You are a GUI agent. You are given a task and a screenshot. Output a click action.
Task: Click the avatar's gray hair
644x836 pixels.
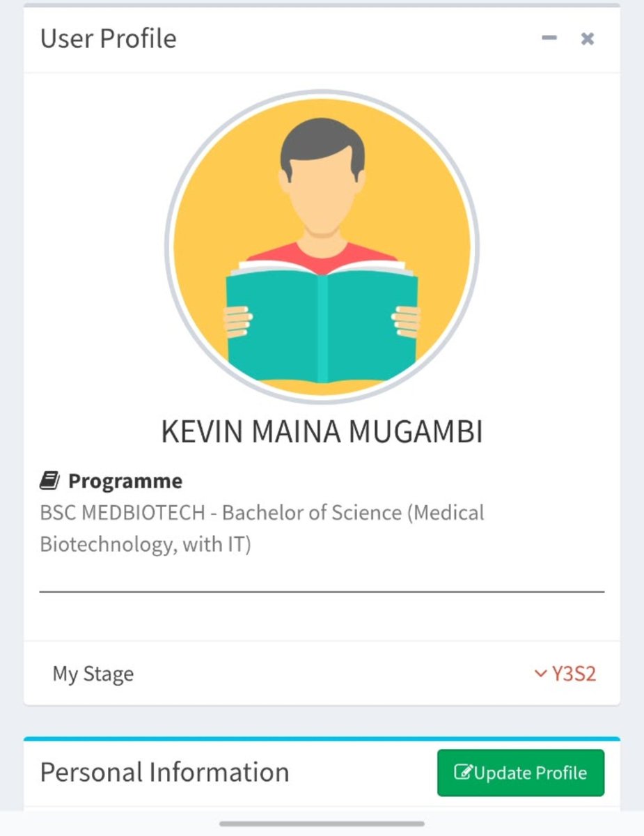click(322, 144)
